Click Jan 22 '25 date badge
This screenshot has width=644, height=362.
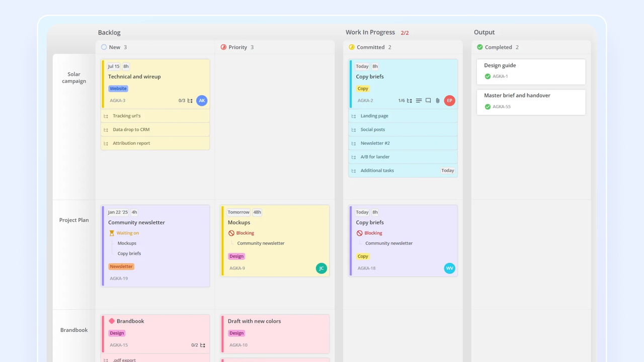coord(118,212)
